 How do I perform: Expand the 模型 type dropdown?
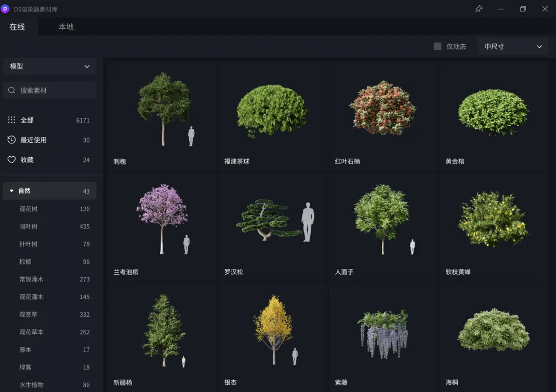click(x=50, y=66)
